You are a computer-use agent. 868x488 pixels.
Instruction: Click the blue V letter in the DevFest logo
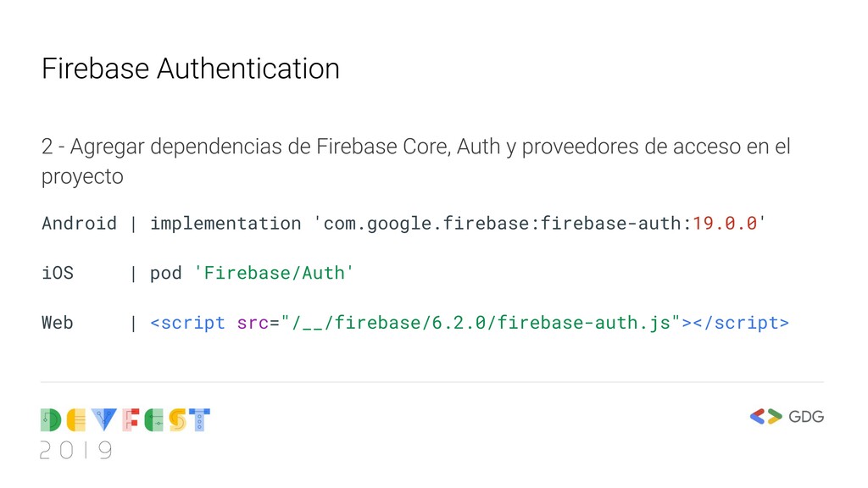coord(104,420)
